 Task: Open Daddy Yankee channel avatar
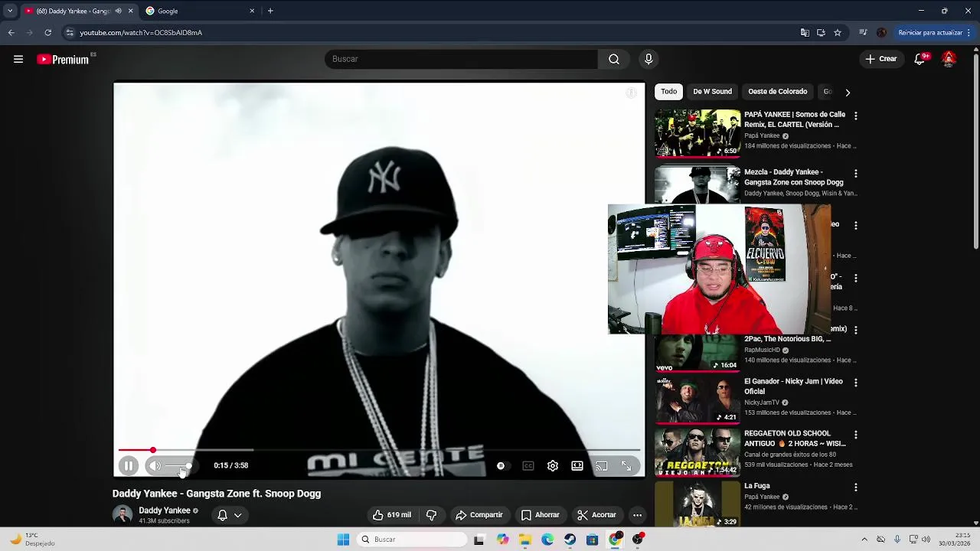tap(122, 514)
